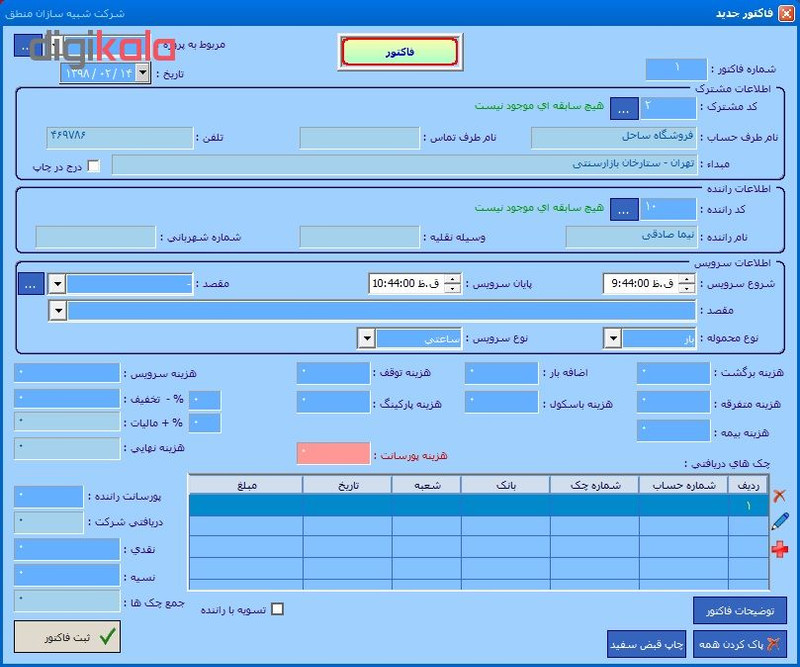Open توضیحات فاکتور invoice notes
The height and width of the screenshot is (667, 800).
point(739,610)
